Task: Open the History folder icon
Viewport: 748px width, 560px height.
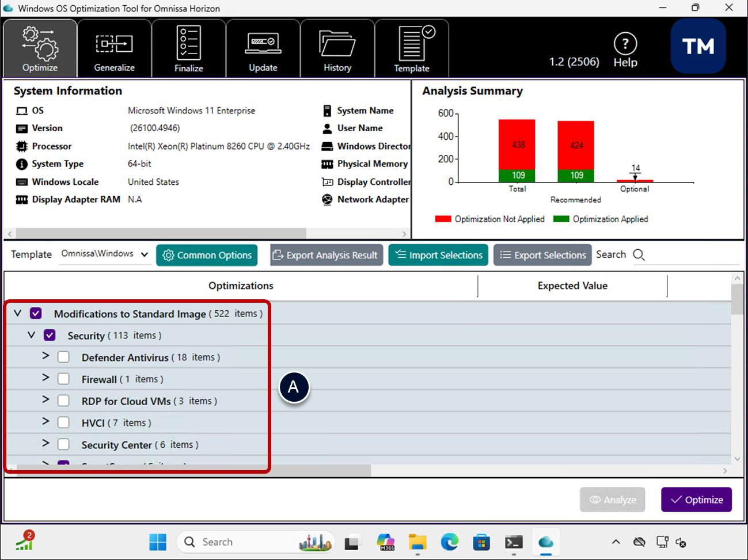Action: click(x=337, y=45)
